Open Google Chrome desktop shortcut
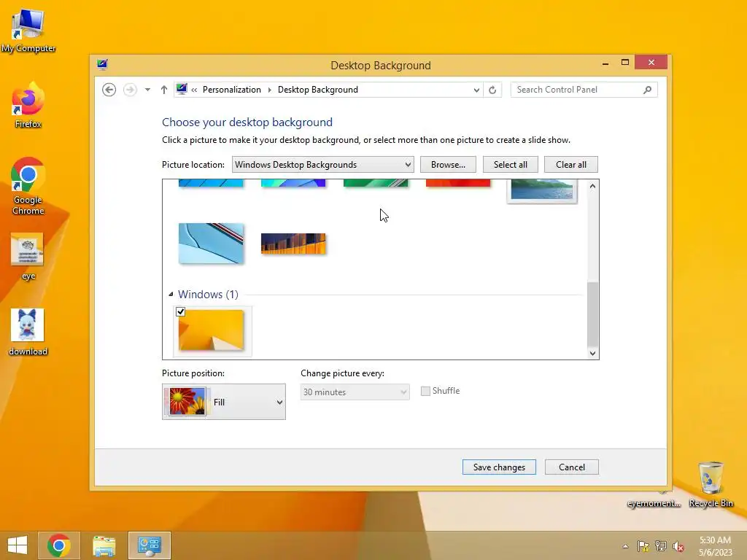The height and width of the screenshot is (560, 747). pos(28,186)
